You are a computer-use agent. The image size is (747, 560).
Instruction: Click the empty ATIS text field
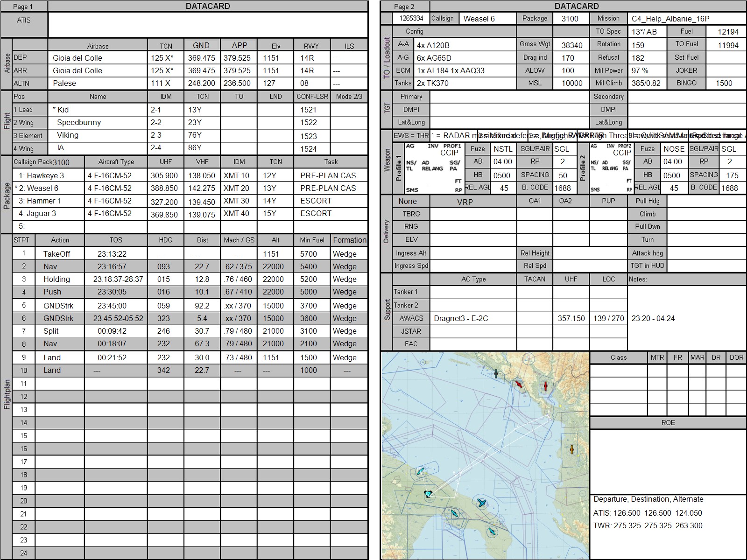(x=208, y=25)
